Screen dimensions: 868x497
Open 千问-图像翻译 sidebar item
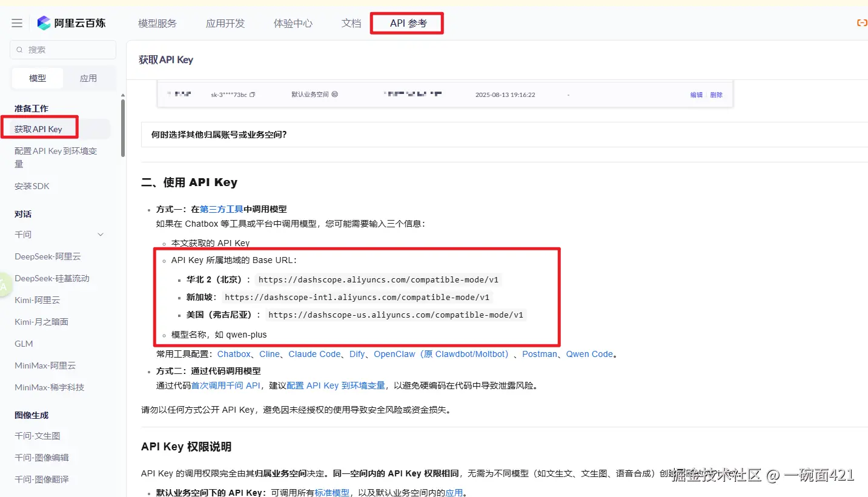coord(42,479)
